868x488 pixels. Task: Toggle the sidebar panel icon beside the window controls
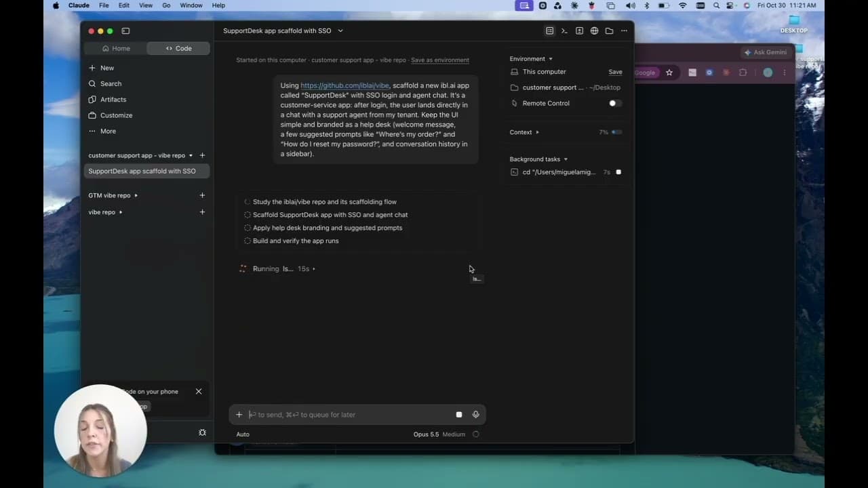[x=126, y=30]
